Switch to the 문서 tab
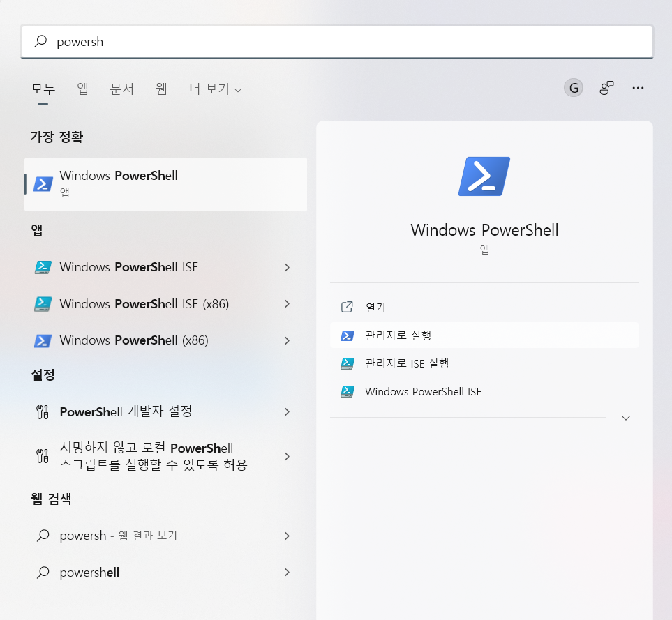Viewport: 672px width, 620px height. click(x=122, y=89)
